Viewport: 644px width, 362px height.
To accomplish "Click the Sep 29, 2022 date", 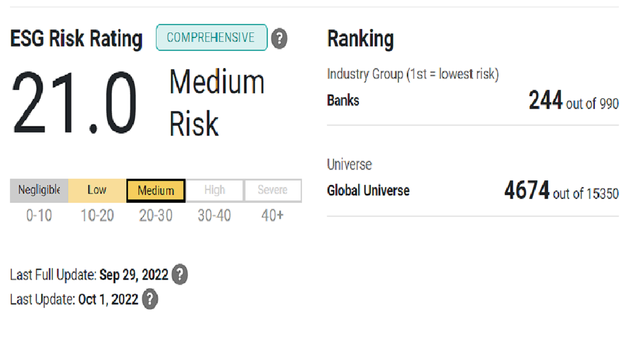I will pos(133,275).
